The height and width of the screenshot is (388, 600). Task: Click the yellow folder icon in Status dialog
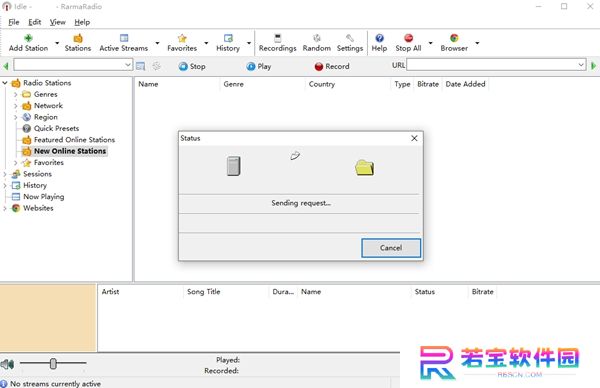coord(364,168)
